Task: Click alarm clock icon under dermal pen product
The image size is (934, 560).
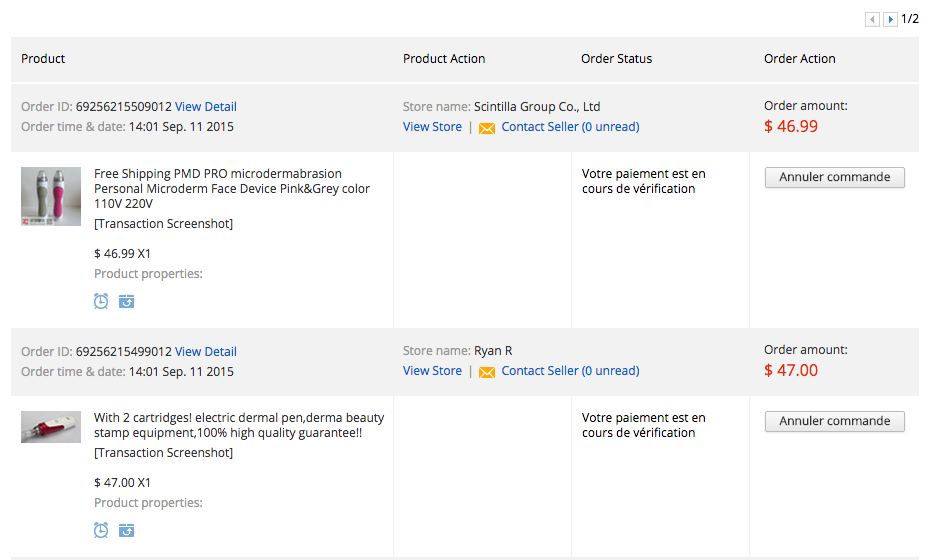Action: (101, 530)
